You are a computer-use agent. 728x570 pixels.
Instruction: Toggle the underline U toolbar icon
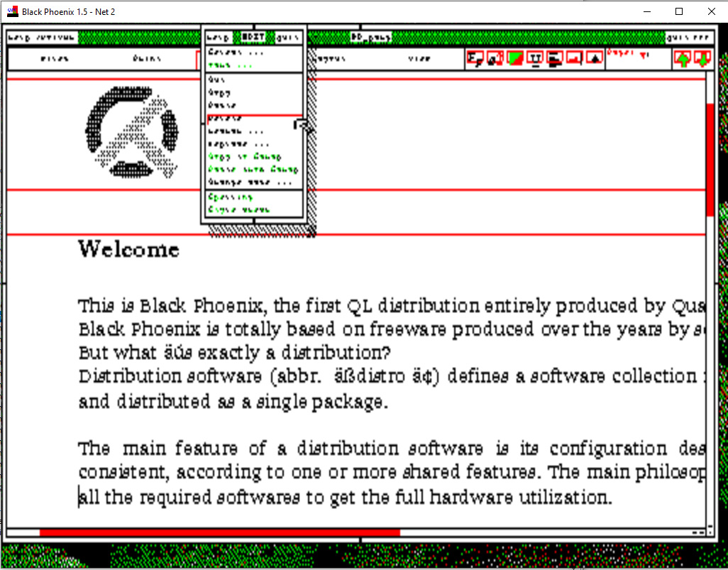pos(535,58)
